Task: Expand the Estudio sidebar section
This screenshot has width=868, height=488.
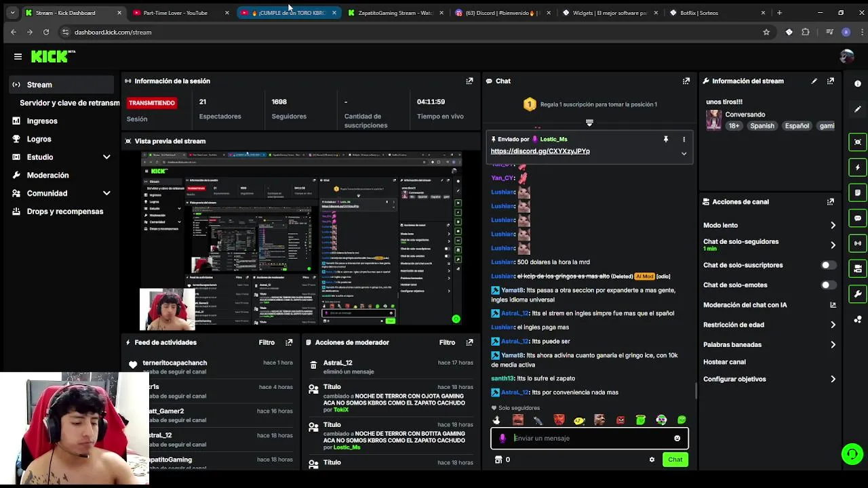Action: click(106, 157)
